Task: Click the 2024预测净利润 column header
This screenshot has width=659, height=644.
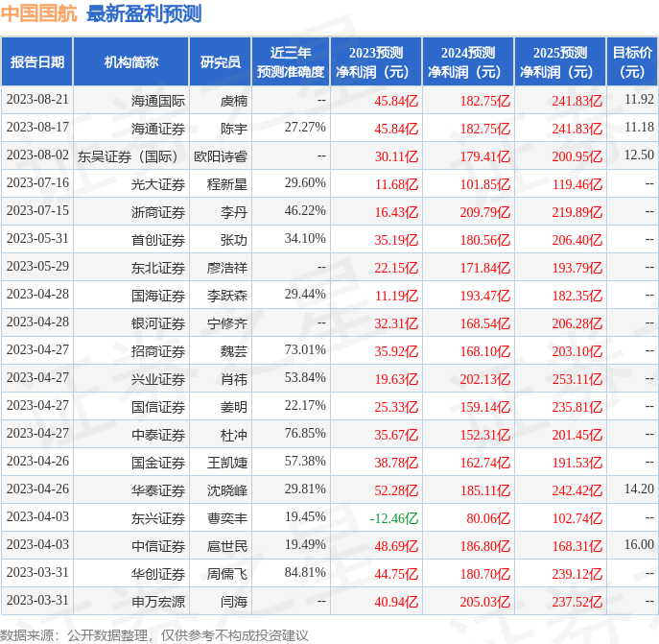Action: 468,61
